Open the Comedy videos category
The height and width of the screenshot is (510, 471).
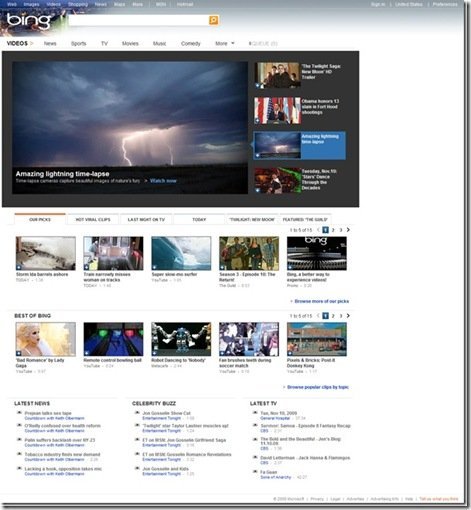coord(191,43)
